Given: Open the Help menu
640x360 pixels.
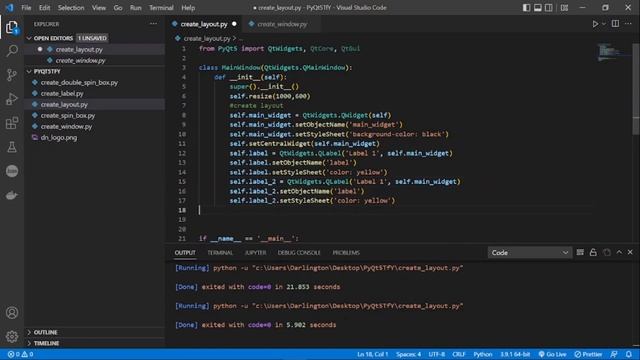Looking at the screenshot, I should (188, 8).
